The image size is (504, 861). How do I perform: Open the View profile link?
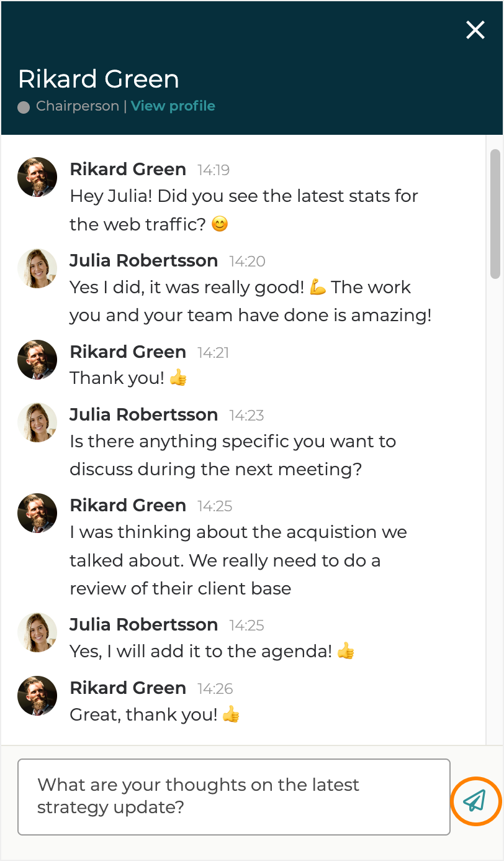[173, 106]
